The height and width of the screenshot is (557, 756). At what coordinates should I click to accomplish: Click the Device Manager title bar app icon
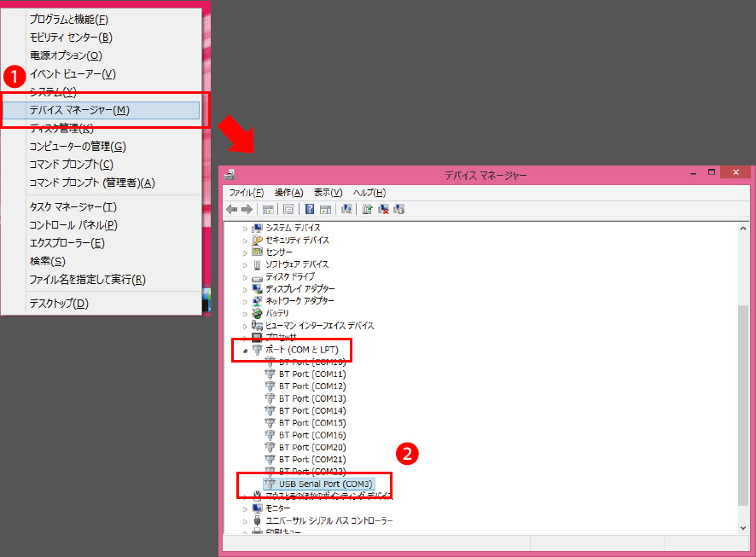pyautogui.click(x=230, y=174)
